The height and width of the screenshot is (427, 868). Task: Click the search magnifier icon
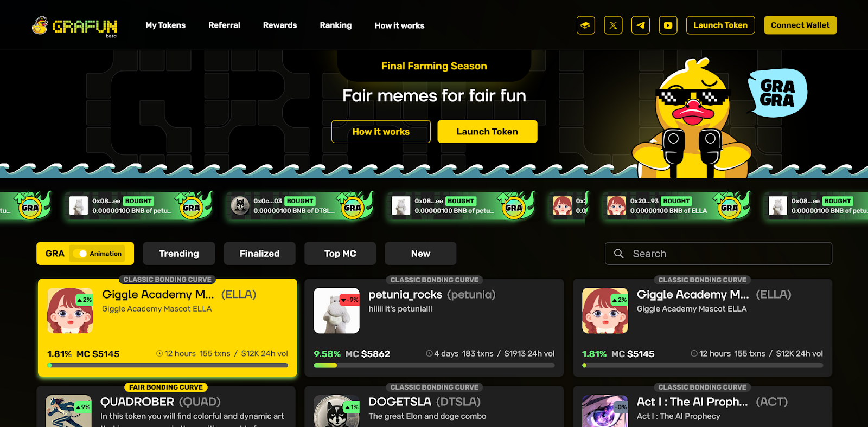[x=618, y=254]
